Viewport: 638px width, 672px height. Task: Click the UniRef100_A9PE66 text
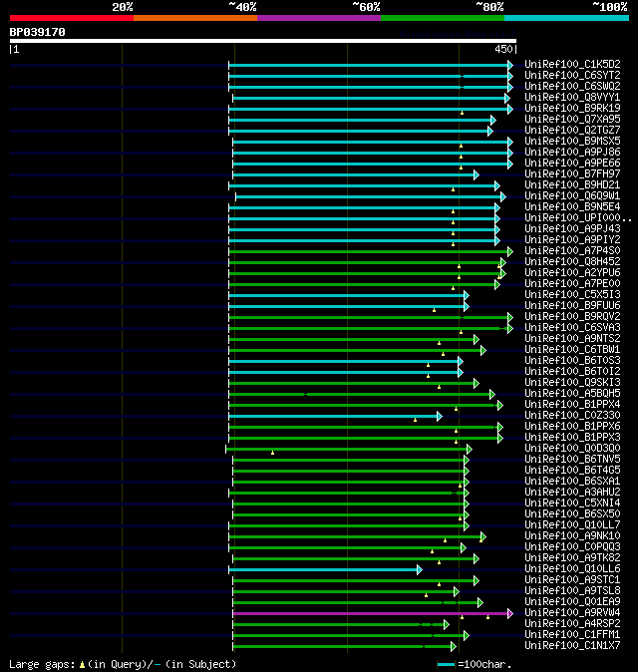572,163
